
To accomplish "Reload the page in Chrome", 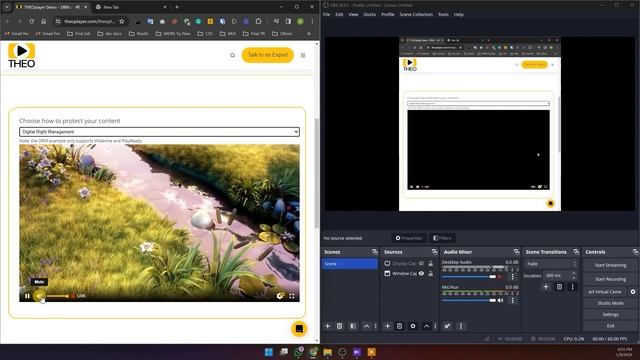I will [31, 21].
